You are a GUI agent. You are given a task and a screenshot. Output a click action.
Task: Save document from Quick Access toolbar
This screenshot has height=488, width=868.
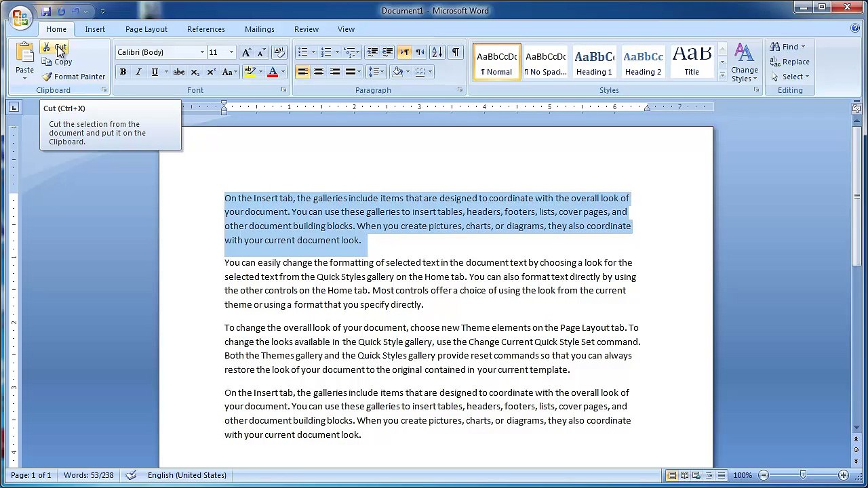coord(46,11)
